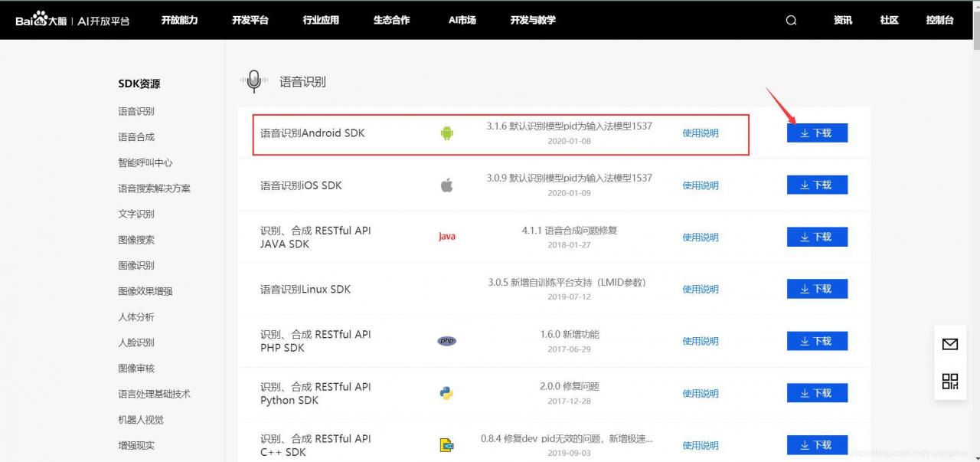Open the AI市场 navigation menu
This screenshot has height=462, width=980.
pos(462,20)
